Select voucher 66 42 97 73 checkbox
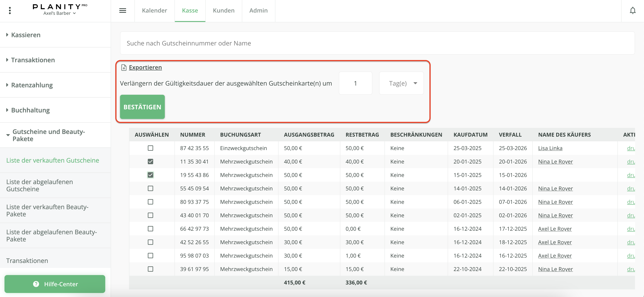Screen dimensions: 644x297 click(150, 229)
